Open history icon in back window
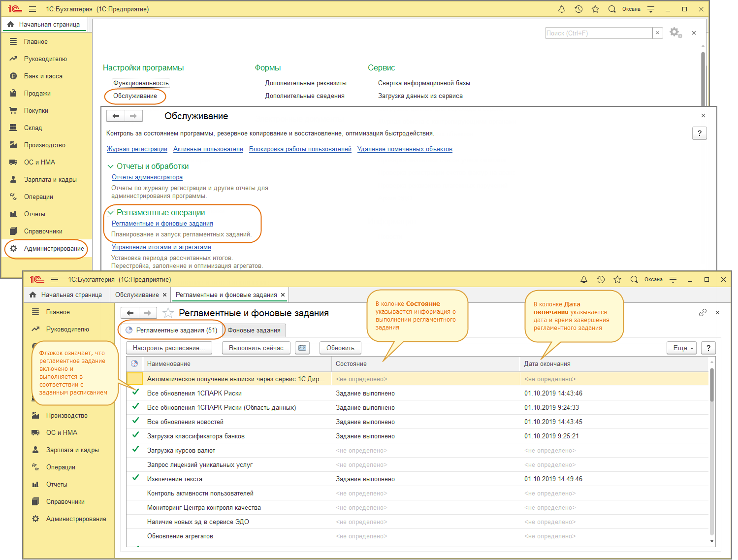Image resolution: width=738 pixels, height=560 pixels. click(578, 9)
